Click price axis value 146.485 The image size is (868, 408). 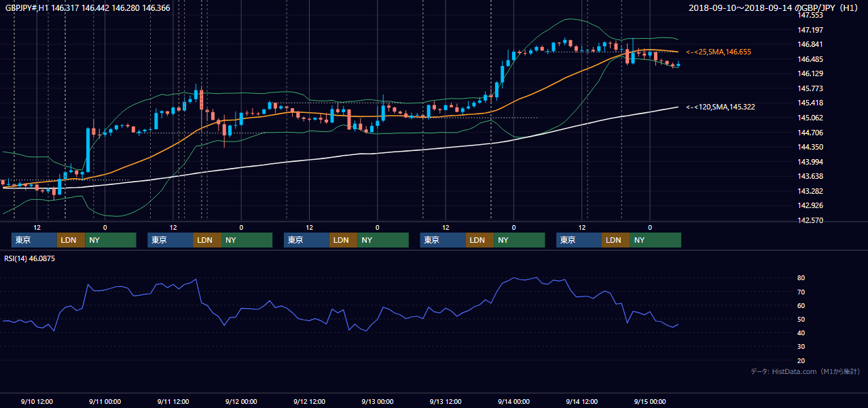[x=810, y=59]
